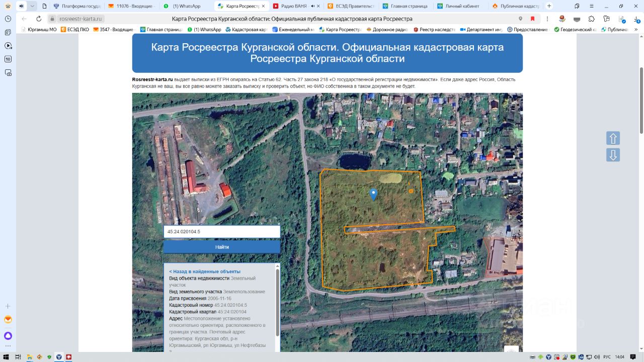Click the Дата присвоения 2006-11-16 row
Image resolution: width=644 pixels, height=362 pixels.
pos(201,298)
